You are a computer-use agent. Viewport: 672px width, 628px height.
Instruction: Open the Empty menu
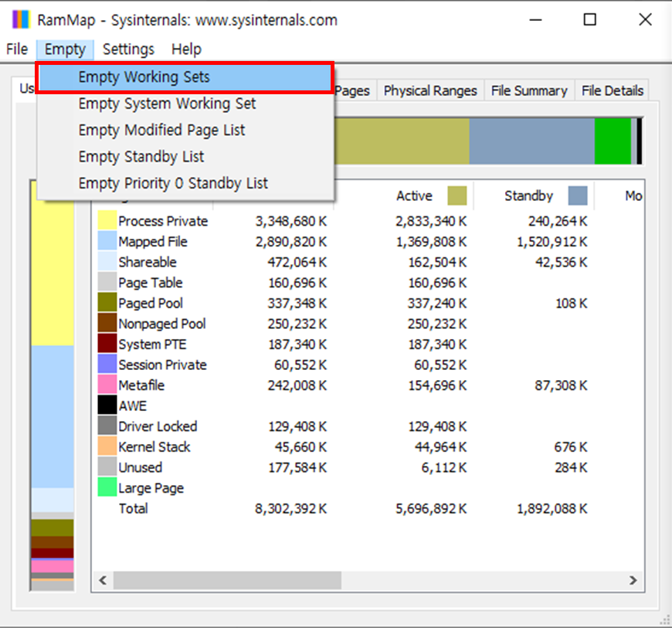coord(65,49)
